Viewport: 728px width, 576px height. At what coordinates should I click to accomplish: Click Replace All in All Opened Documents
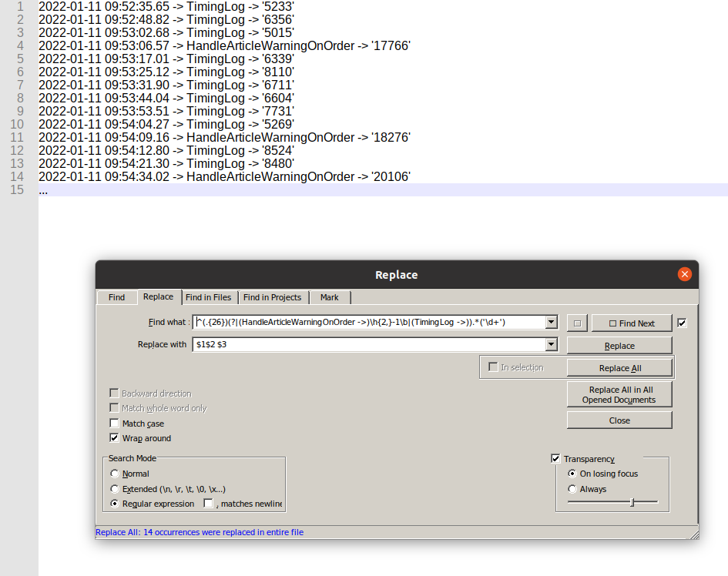click(x=619, y=394)
